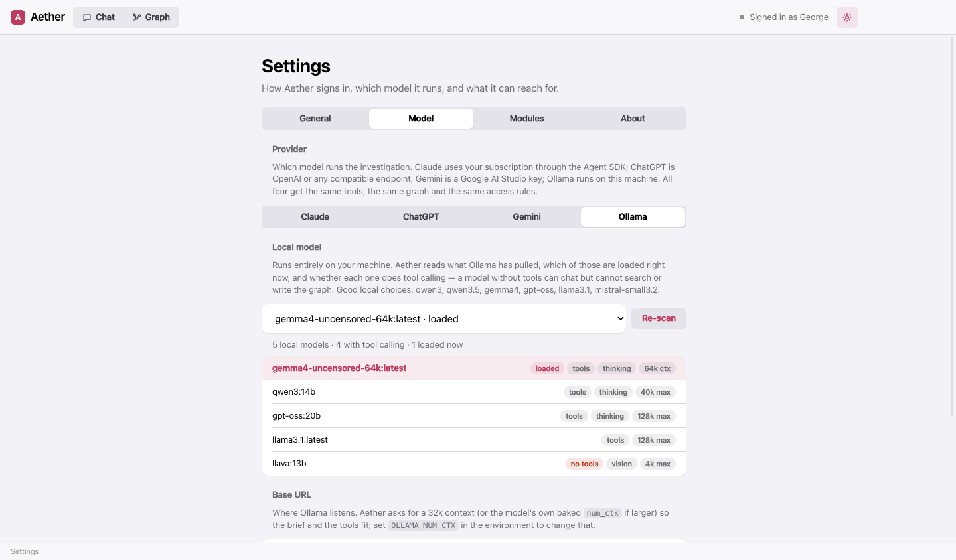This screenshot has width=956, height=560.
Task: Open the local model dropdown
Action: (443, 318)
